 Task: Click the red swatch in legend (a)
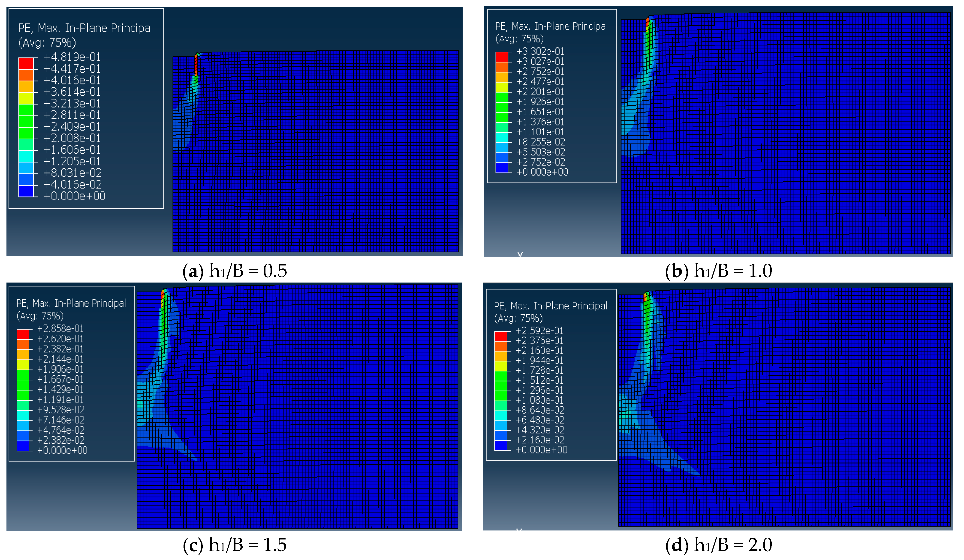pyautogui.click(x=26, y=63)
